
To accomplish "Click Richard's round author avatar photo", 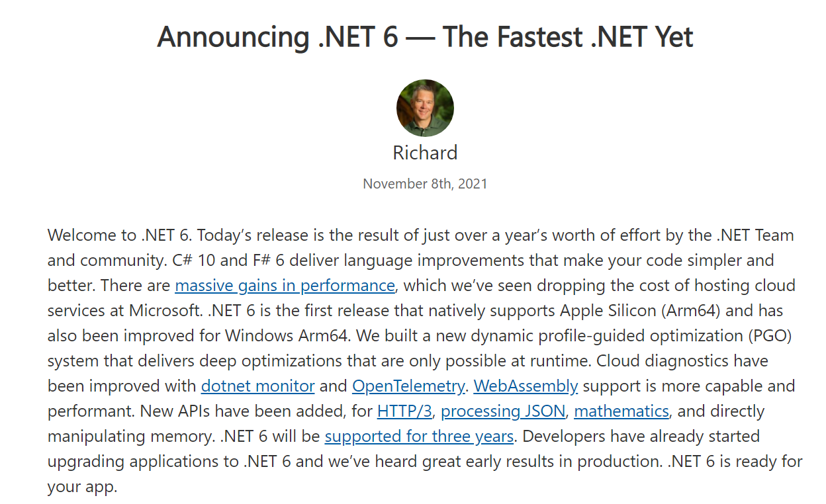I will coord(425,108).
